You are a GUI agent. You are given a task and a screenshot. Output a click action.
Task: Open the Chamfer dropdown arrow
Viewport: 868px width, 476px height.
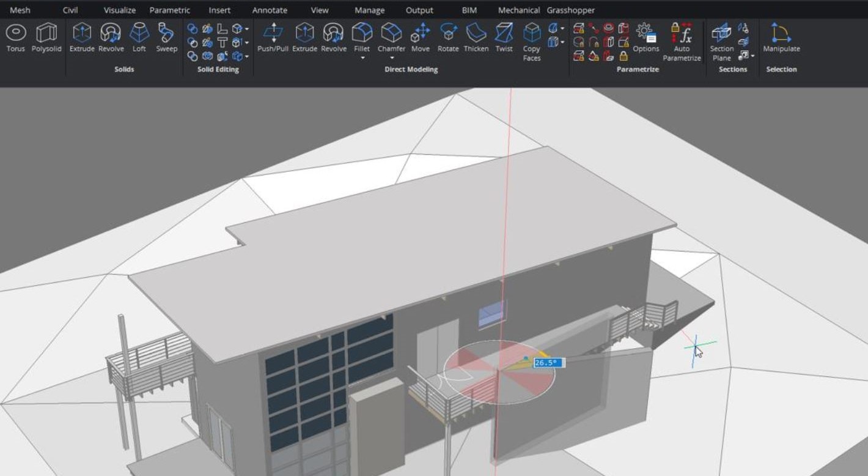(x=392, y=58)
